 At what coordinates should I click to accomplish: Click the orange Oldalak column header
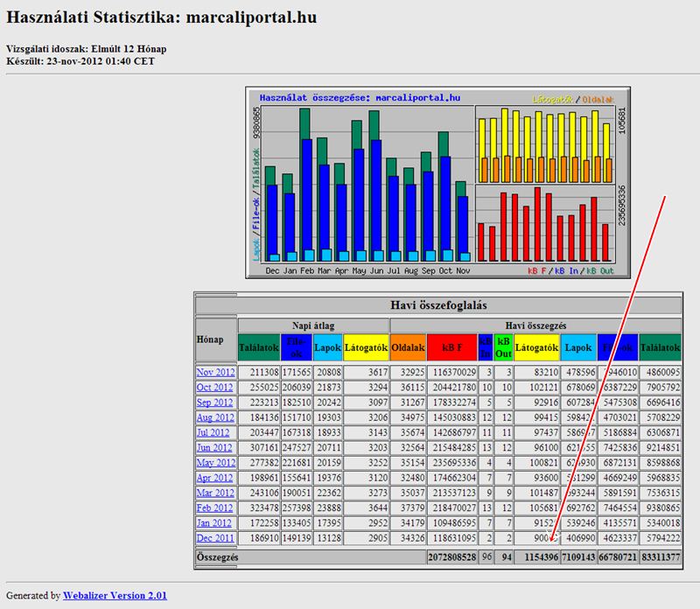408,347
